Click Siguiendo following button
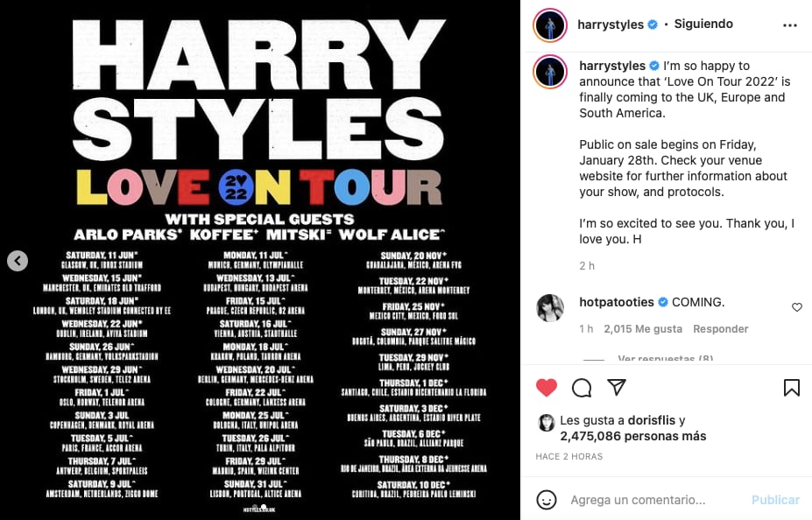This screenshot has height=520, width=812. point(703,25)
